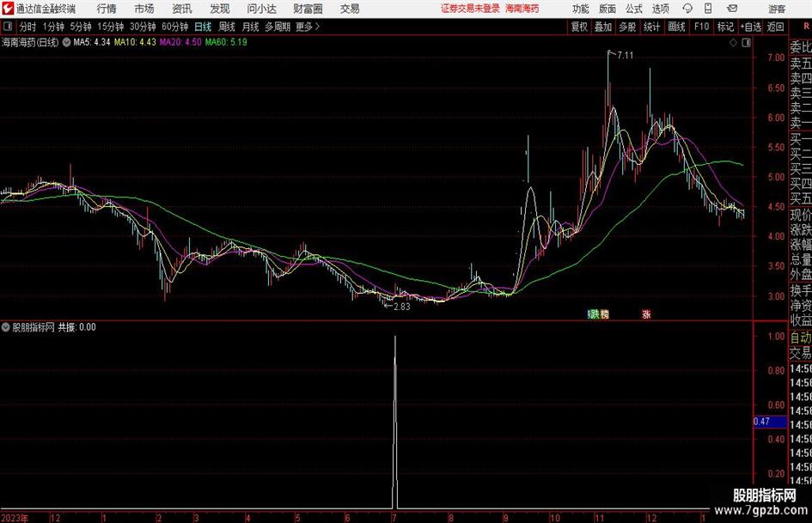The image size is (812, 523).
Task: Click the 2023年 date axis label
Action: [15, 518]
